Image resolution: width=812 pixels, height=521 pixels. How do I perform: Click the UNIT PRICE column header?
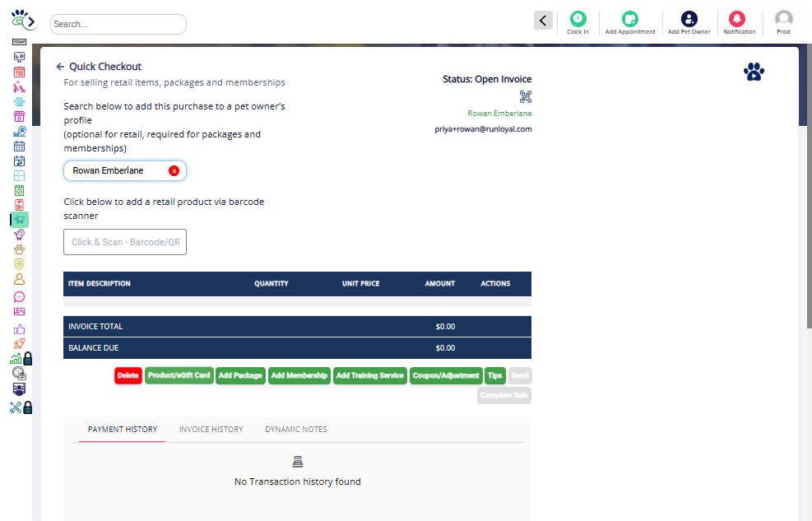[360, 284]
